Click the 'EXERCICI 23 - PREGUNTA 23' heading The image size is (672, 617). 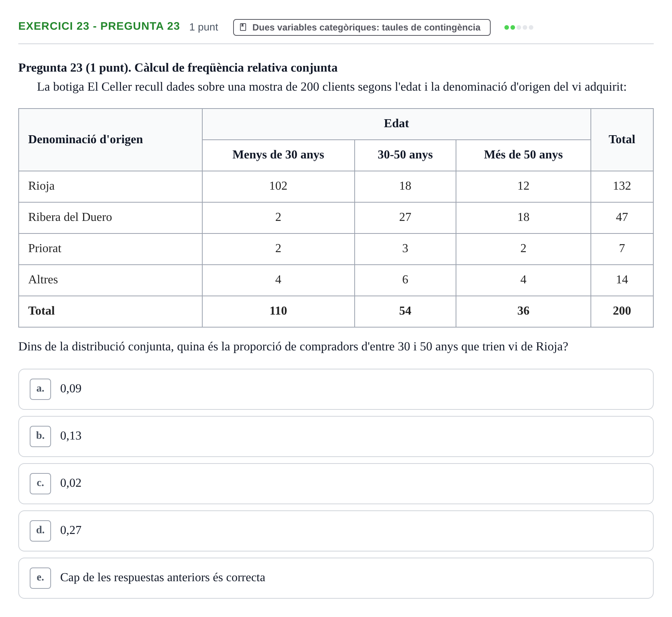point(99,26)
